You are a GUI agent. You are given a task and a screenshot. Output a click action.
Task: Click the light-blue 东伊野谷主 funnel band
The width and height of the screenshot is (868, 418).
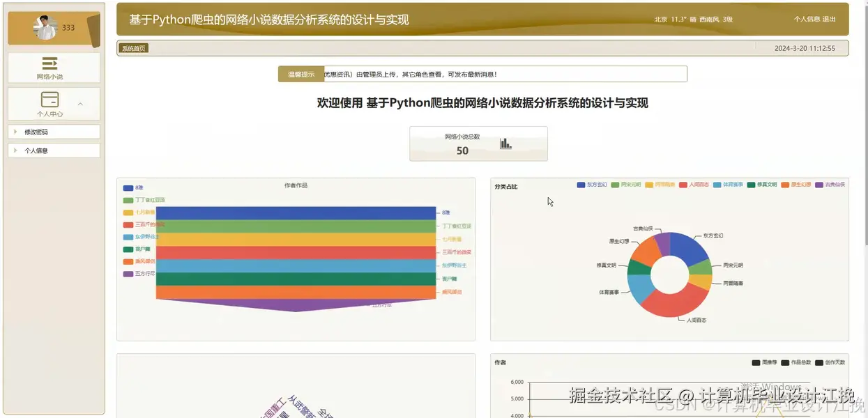click(x=296, y=266)
